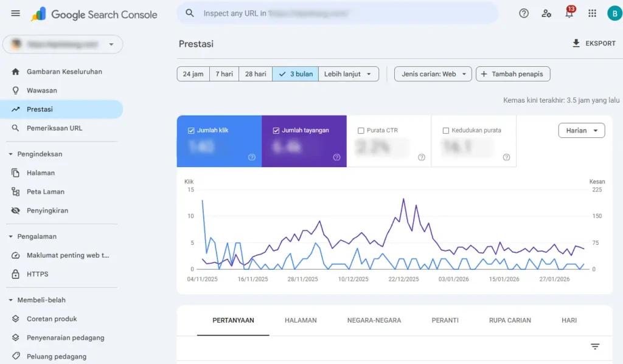This screenshot has height=364, width=623.
Task: Switch to the HALAMAN tab
Action: click(301, 320)
